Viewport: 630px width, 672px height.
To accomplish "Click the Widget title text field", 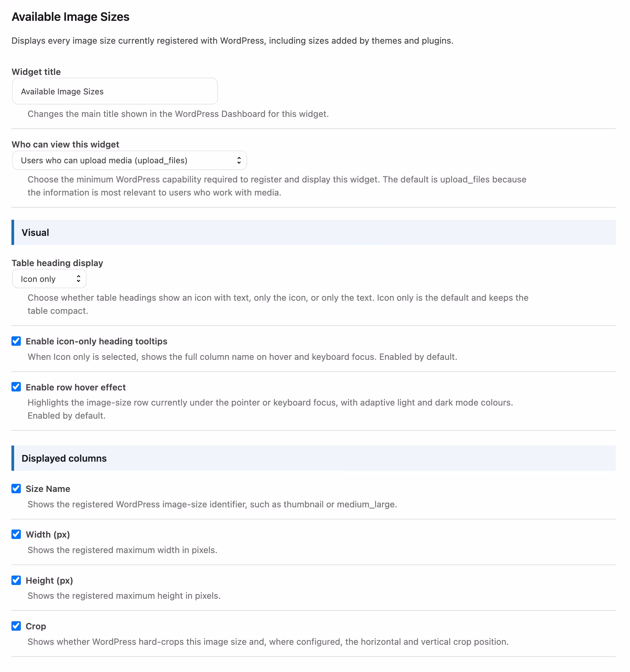I will pos(115,91).
